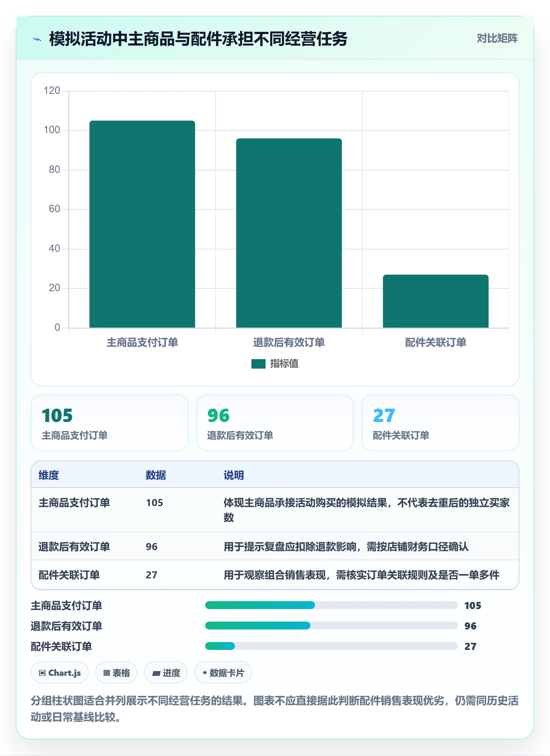Click the 配件关联订单 progress bar

click(x=332, y=646)
